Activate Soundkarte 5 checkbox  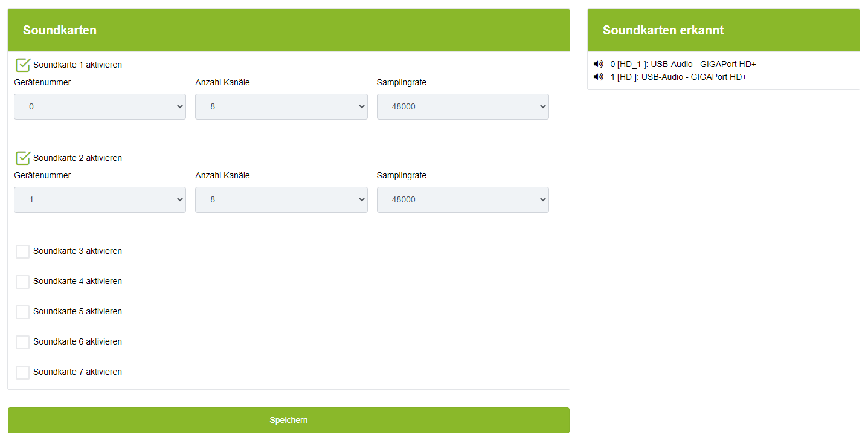pyautogui.click(x=23, y=312)
